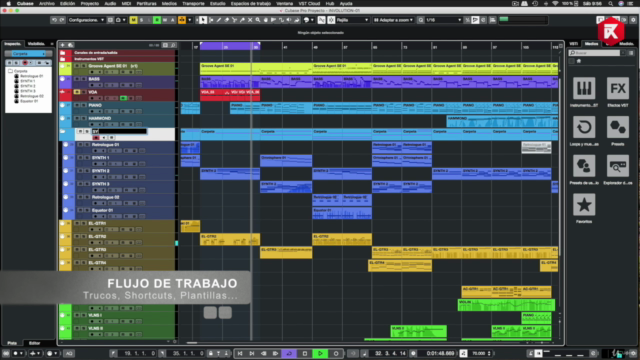Click the Undo arrow in toolbar

click(x=54, y=20)
